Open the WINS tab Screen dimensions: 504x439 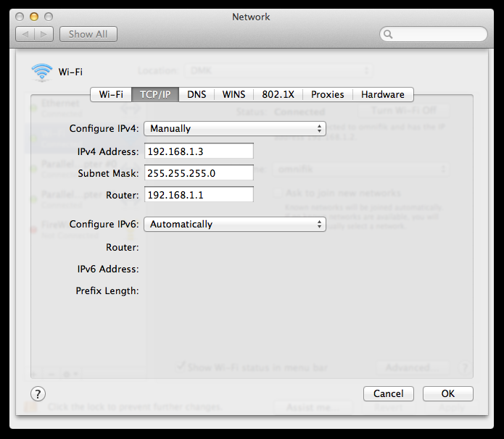pyautogui.click(x=234, y=94)
